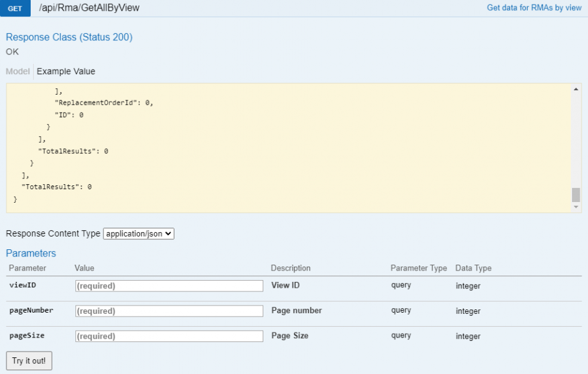Screen dimensions: 588x374
Task: Click the example JSON scrollbar up arrow
Action: click(576, 90)
